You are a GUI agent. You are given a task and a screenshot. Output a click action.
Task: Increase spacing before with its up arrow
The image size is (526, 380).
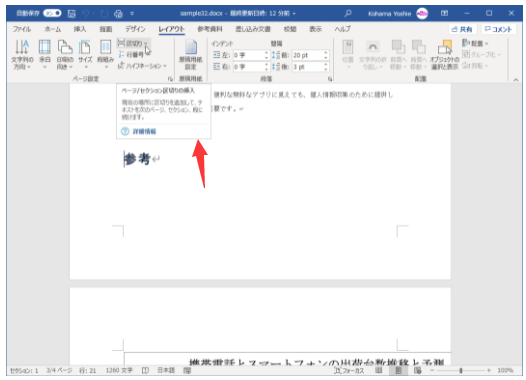(326, 53)
